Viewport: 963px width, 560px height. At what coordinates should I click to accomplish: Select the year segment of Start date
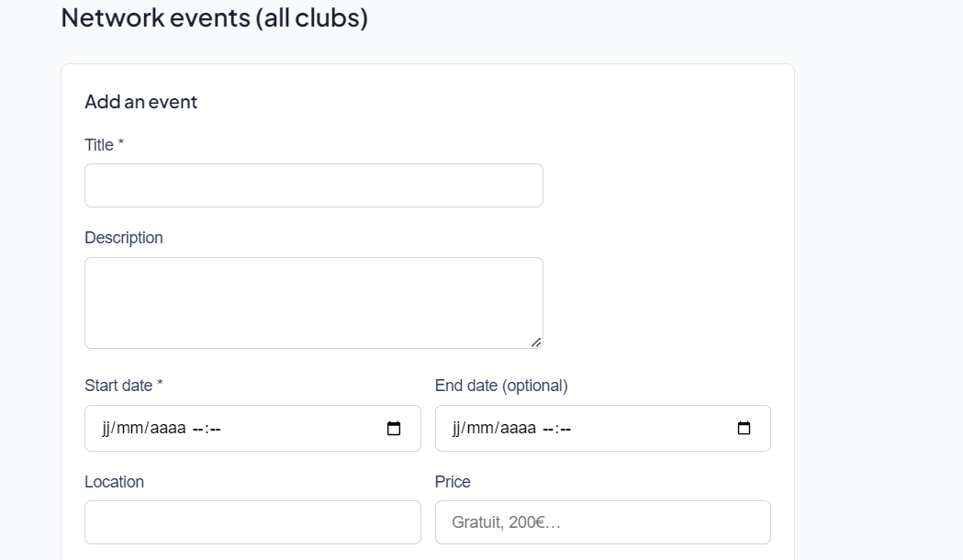[x=167, y=429]
